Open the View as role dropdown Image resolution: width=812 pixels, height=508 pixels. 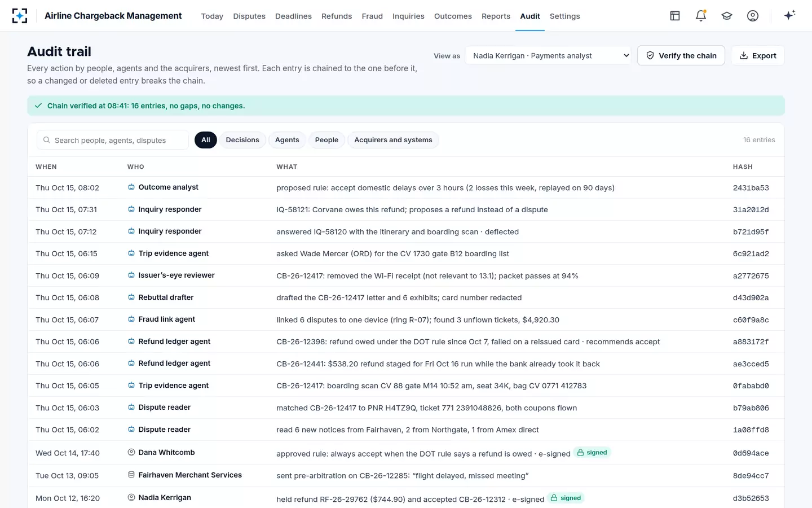pyautogui.click(x=548, y=56)
